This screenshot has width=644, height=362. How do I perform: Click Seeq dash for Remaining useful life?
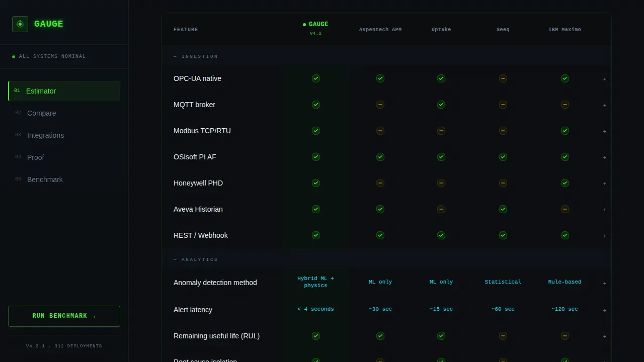coord(503,336)
